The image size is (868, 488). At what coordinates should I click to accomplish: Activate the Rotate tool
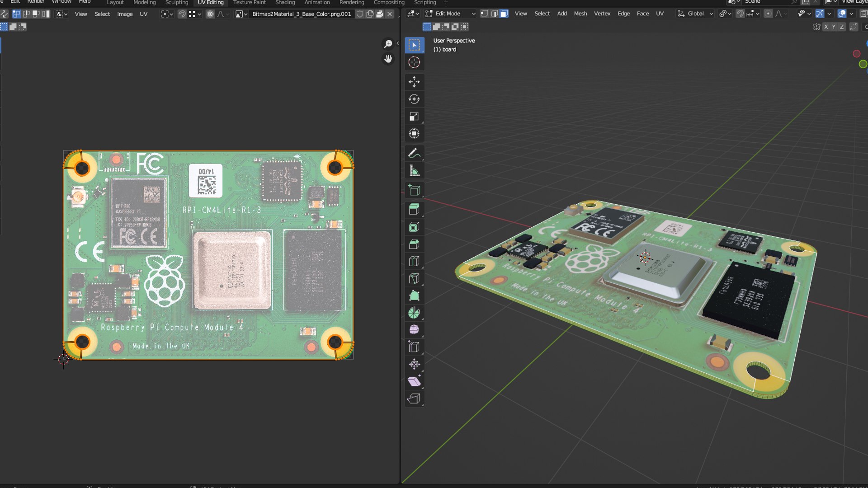coord(414,99)
